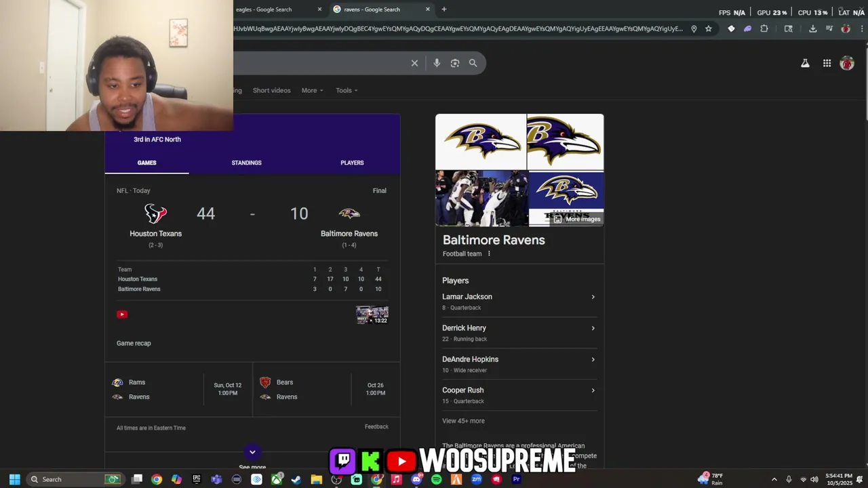Open the Rams vs Ravens Oct 12 game
The image size is (868, 488).
[178, 390]
